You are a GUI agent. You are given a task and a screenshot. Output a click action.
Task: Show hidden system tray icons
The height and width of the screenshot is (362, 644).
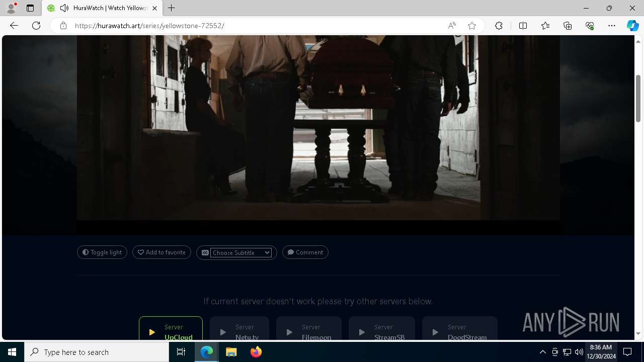click(542, 352)
